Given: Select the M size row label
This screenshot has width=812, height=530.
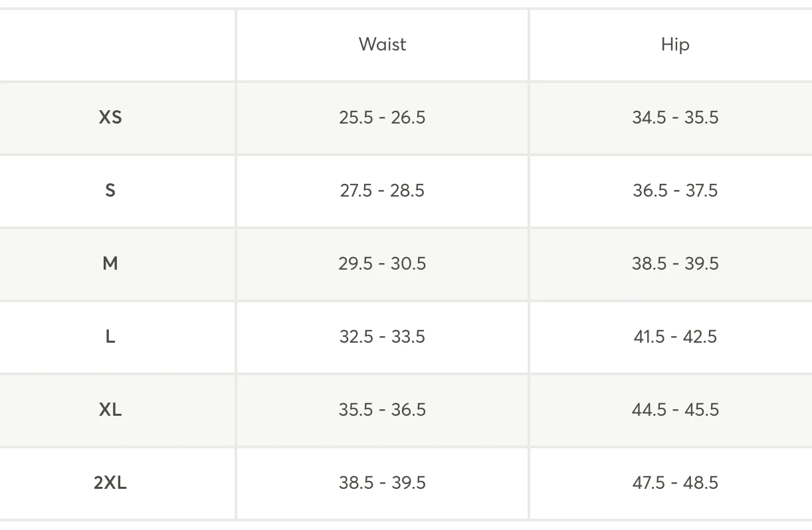Looking at the screenshot, I should point(110,264).
